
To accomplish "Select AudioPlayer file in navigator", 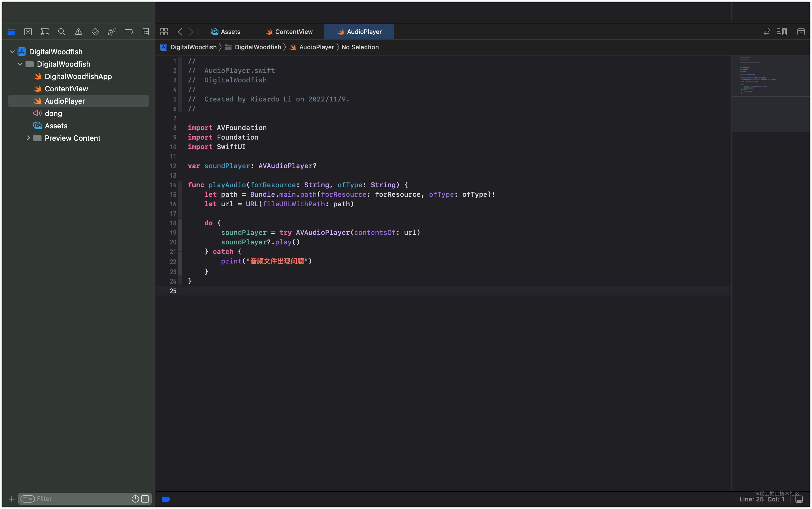I will tap(79, 101).
